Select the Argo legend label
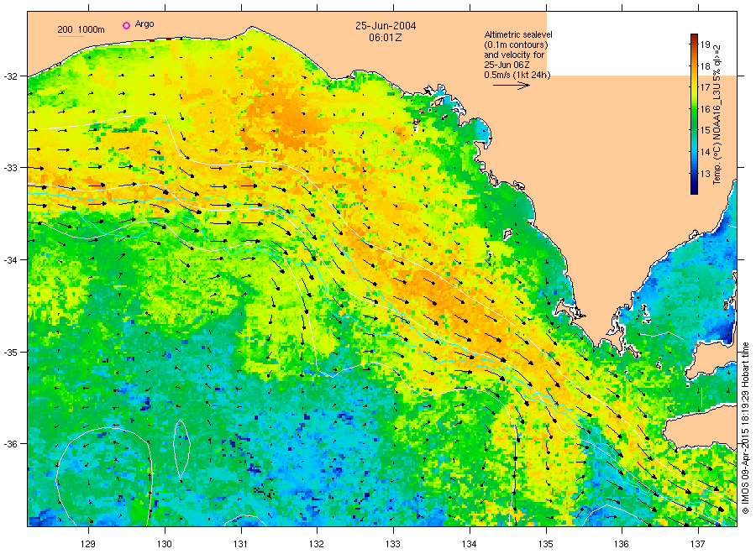This screenshot has height=554, width=756. point(144,24)
